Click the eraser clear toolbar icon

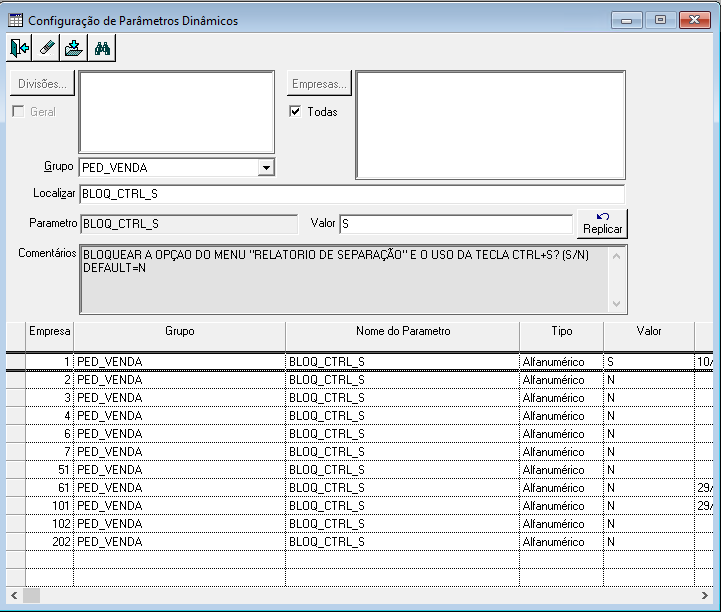pyautogui.click(x=46, y=48)
